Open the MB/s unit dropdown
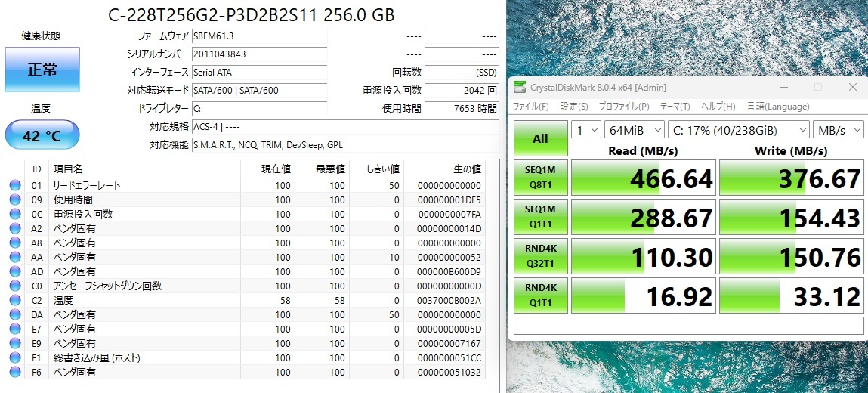 [x=840, y=130]
